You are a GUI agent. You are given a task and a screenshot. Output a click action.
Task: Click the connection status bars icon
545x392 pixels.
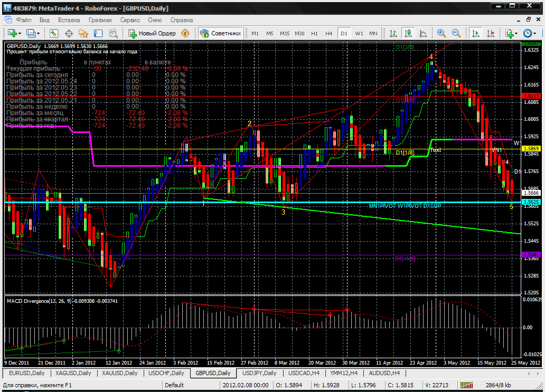pos(466,385)
